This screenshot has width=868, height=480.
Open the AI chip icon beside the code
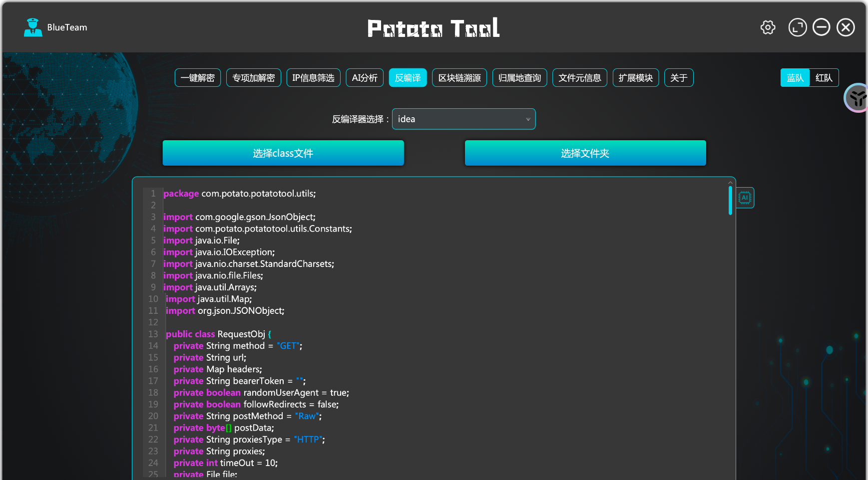tap(745, 198)
